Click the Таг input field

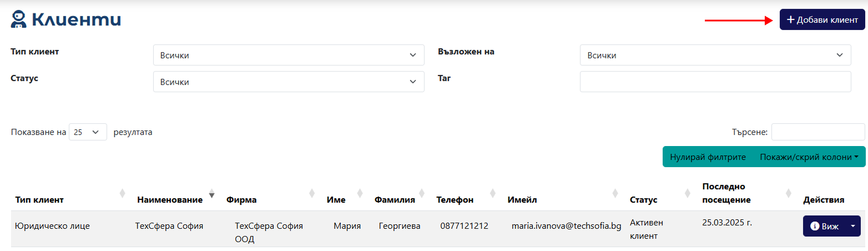pyautogui.click(x=715, y=82)
